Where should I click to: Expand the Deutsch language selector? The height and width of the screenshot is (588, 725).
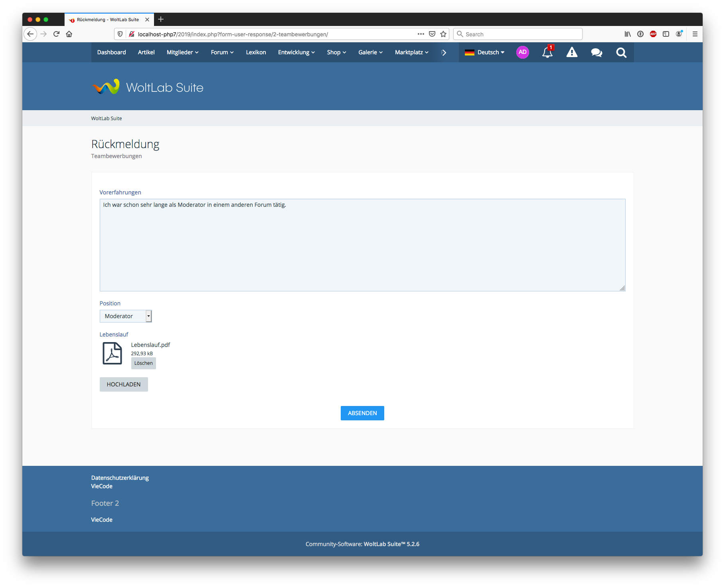pyautogui.click(x=485, y=52)
